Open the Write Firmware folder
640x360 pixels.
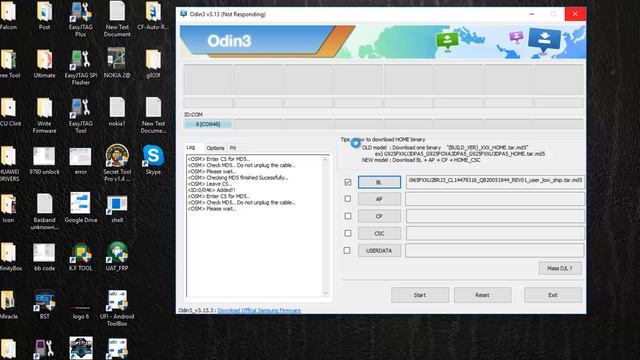click(44, 116)
